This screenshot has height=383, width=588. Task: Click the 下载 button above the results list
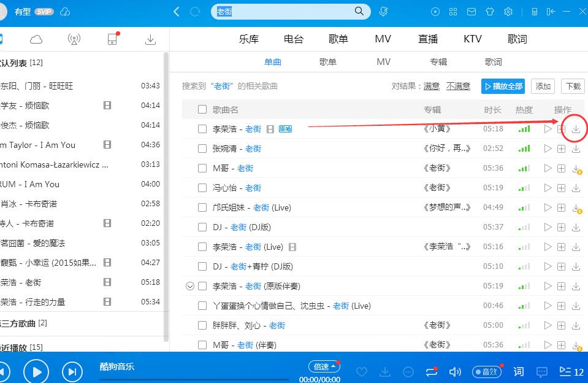pos(573,87)
